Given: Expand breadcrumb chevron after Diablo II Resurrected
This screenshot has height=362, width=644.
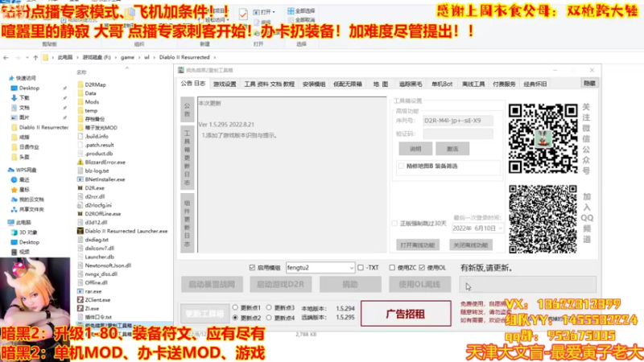Looking at the screenshot, I should [x=214, y=57].
